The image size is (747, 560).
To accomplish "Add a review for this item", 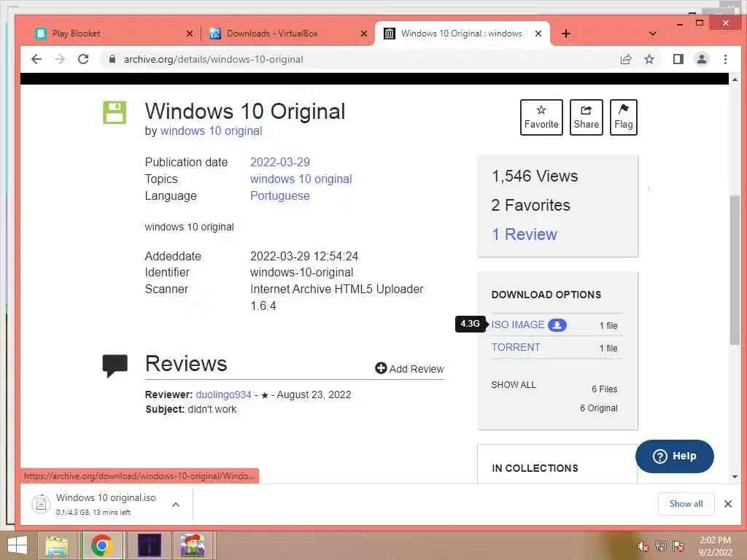I will [x=409, y=368].
